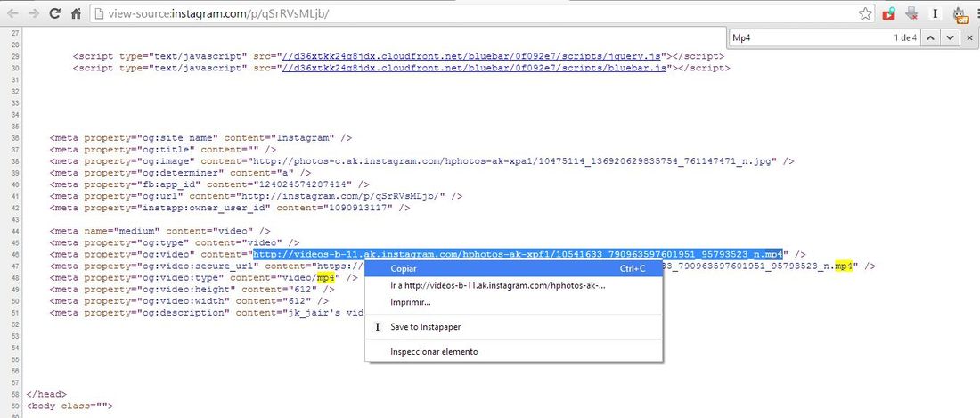This screenshot has width=980, height=418.
Task: Click the og:description jk_jair's line
Action: (207, 313)
